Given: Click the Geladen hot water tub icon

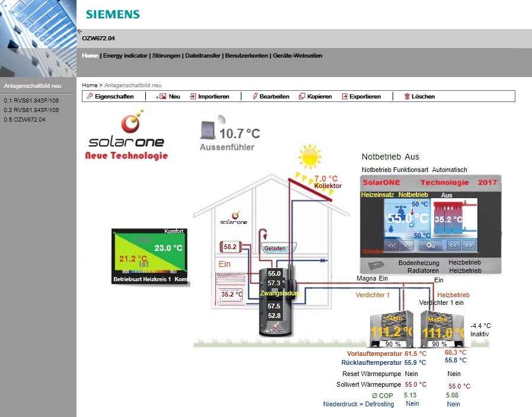Looking at the screenshot, I should [278, 248].
